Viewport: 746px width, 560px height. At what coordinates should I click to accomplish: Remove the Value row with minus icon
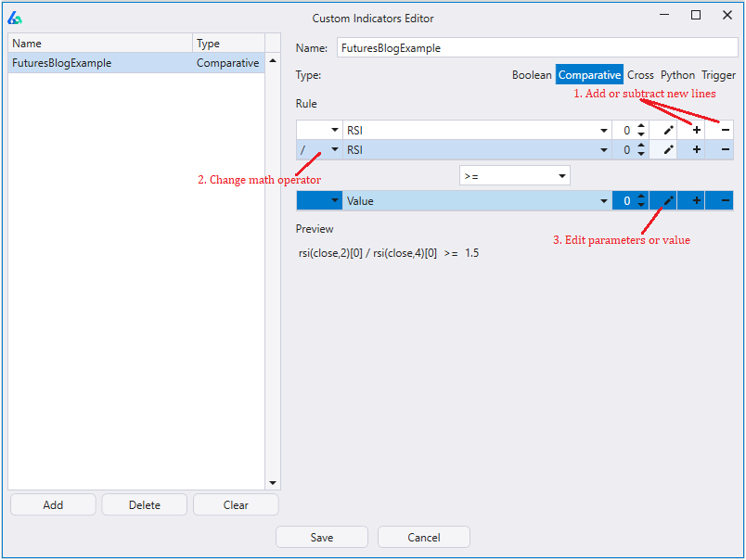click(726, 200)
